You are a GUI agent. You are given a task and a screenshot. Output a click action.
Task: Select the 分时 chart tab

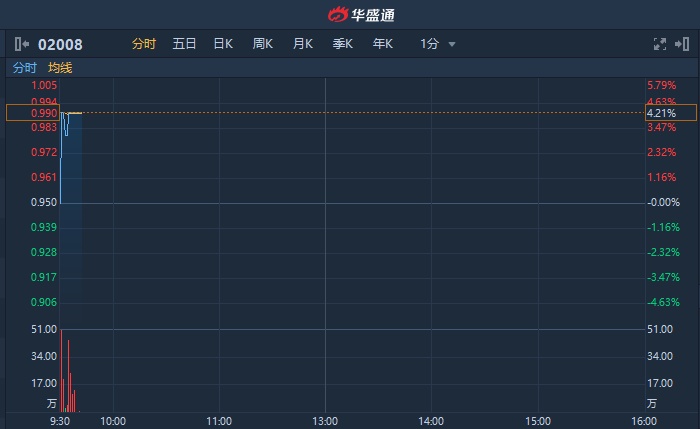(144, 44)
